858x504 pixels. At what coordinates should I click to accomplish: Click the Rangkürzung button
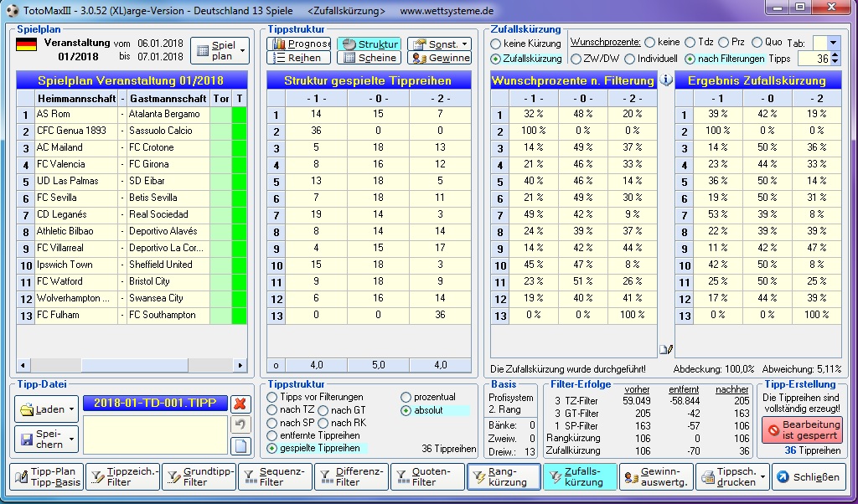pos(504,477)
